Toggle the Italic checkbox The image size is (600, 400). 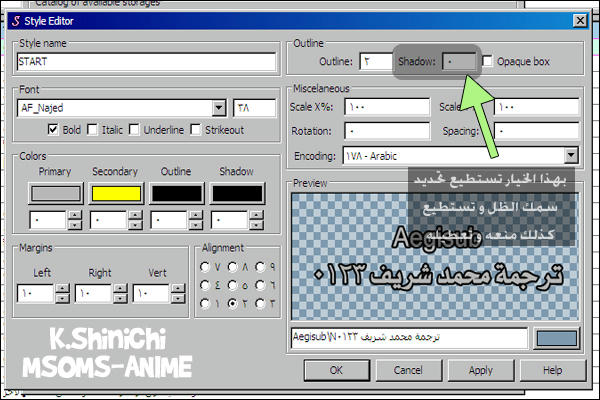tap(92, 130)
